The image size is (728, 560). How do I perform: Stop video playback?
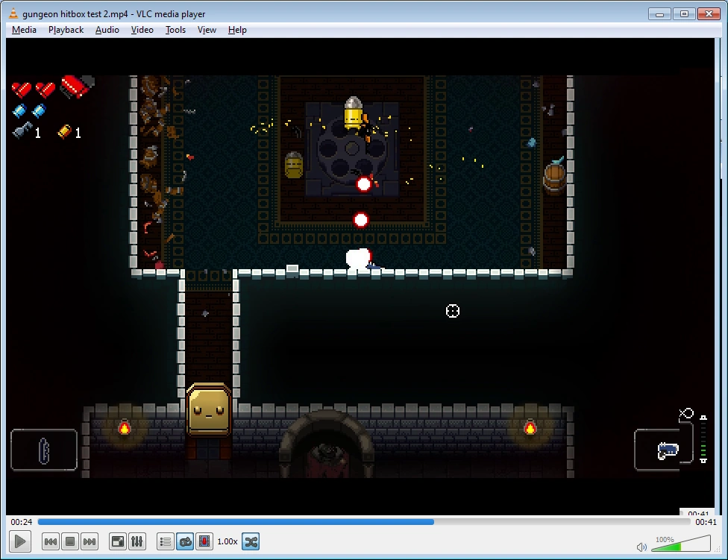point(70,541)
